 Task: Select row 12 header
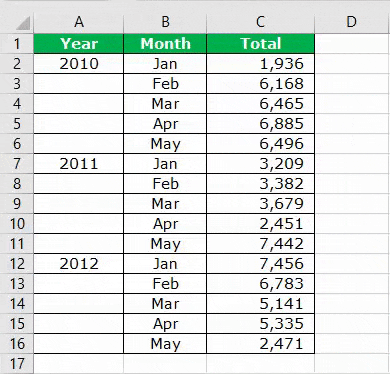pos(17,264)
